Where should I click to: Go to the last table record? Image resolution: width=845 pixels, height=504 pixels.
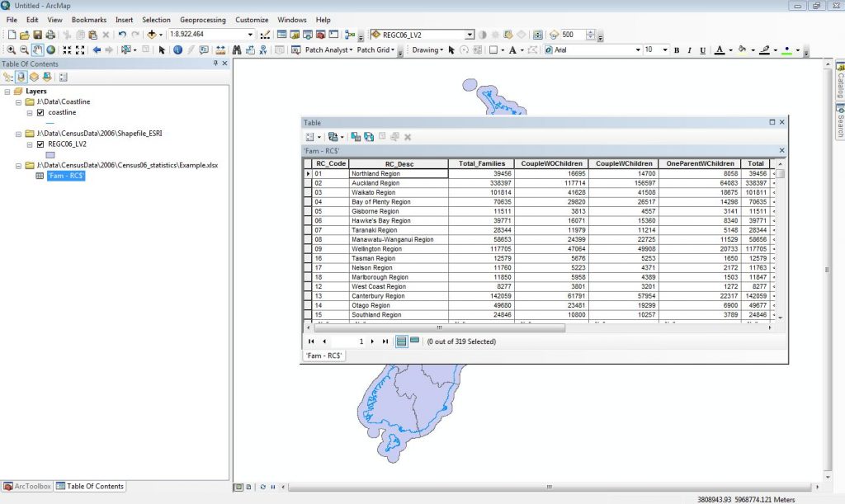coord(385,341)
